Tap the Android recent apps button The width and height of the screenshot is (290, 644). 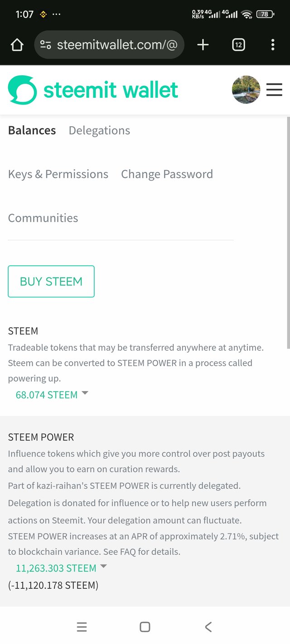82,627
